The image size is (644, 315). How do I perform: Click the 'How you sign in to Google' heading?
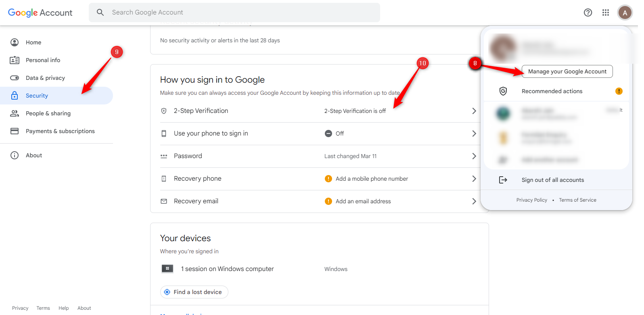(212, 80)
